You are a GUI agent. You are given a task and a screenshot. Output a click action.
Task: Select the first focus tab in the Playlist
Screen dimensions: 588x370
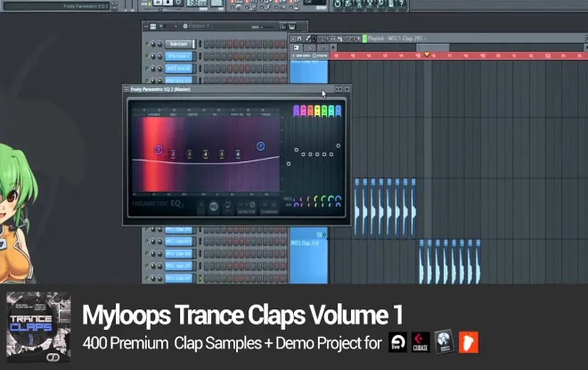297,47
